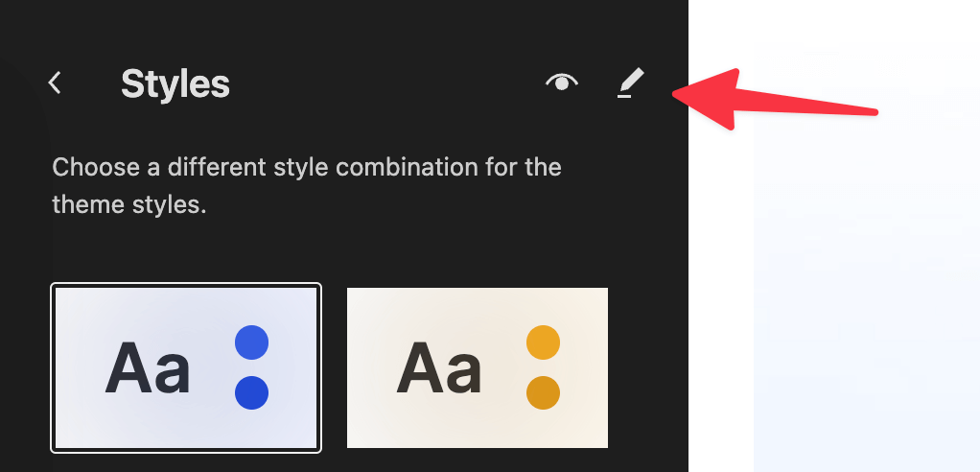Choose the orange style variation thumbnail

[x=477, y=367]
